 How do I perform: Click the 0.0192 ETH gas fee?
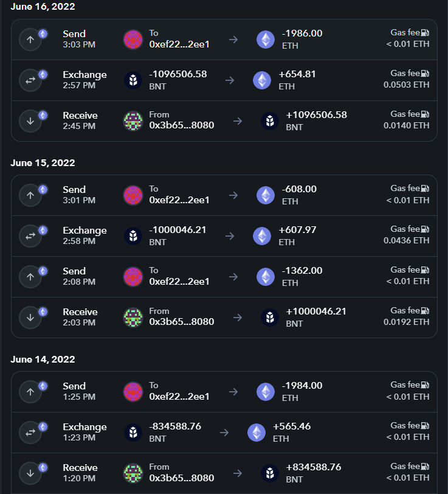tap(406, 322)
